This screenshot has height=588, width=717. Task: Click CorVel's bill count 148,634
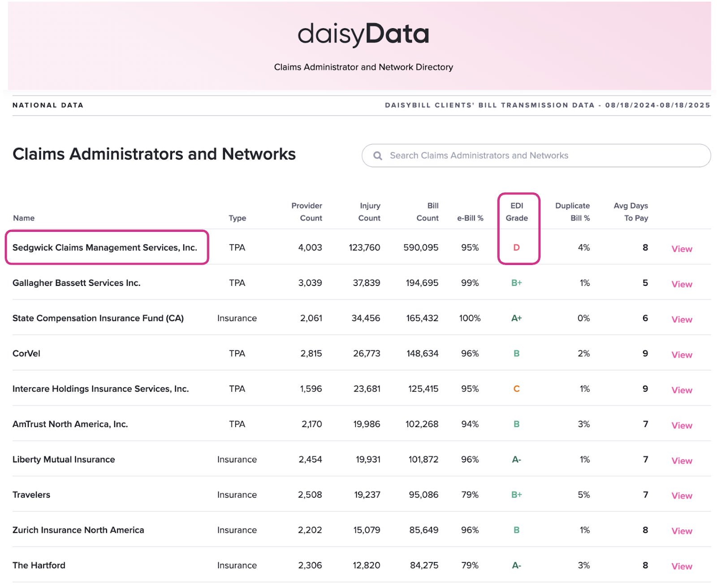(x=422, y=354)
